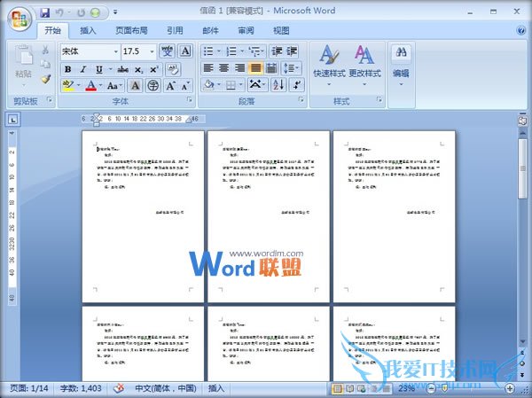532x398 pixels.
Task: Click the tab stop selector
Action: (x=13, y=120)
